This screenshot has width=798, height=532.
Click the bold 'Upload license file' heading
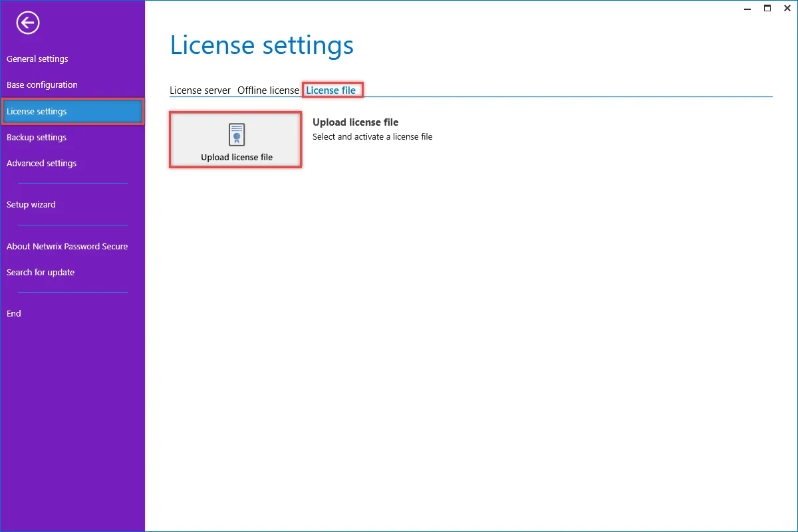coord(356,122)
